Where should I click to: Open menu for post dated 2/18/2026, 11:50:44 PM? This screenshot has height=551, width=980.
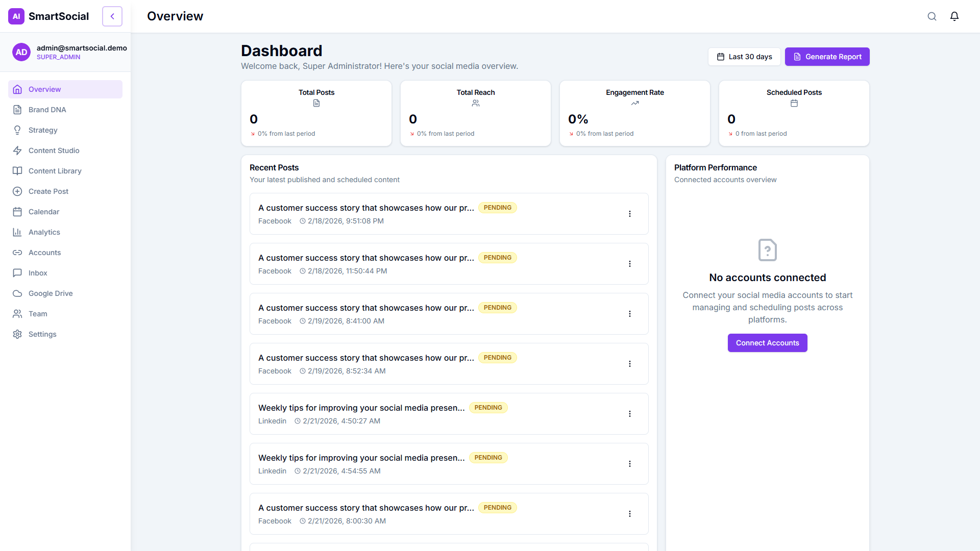tap(630, 264)
